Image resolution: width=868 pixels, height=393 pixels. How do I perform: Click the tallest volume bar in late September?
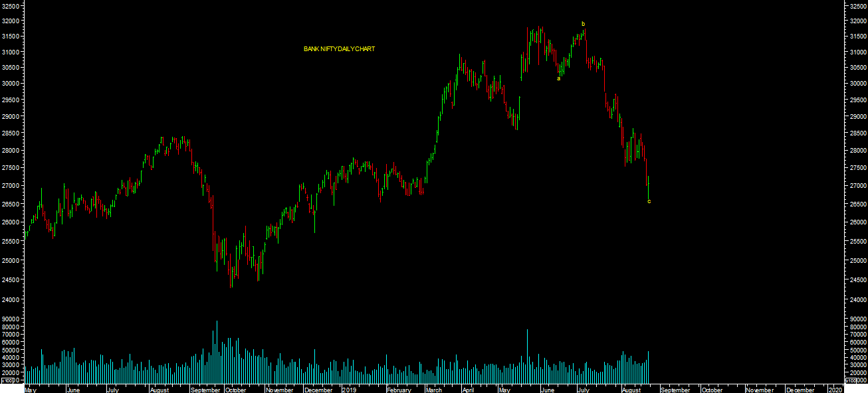click(217, 352)
